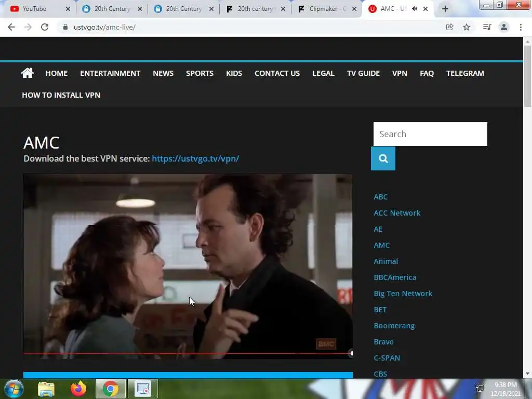Close the YouTube tab
Viewport: 532px width, 399px height.
coord(68,9)
